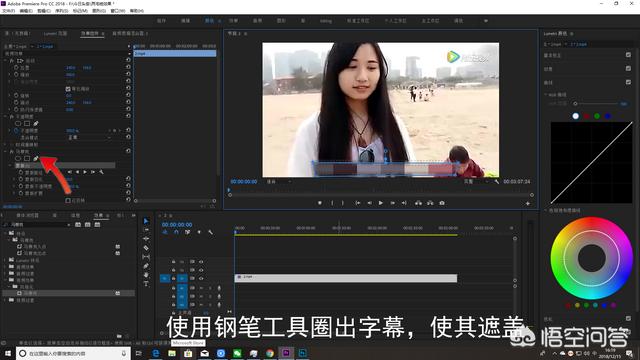Toggle snap magnet in timeline header
The height and width of the screenshot is (360, 640).
click(176, 232)
